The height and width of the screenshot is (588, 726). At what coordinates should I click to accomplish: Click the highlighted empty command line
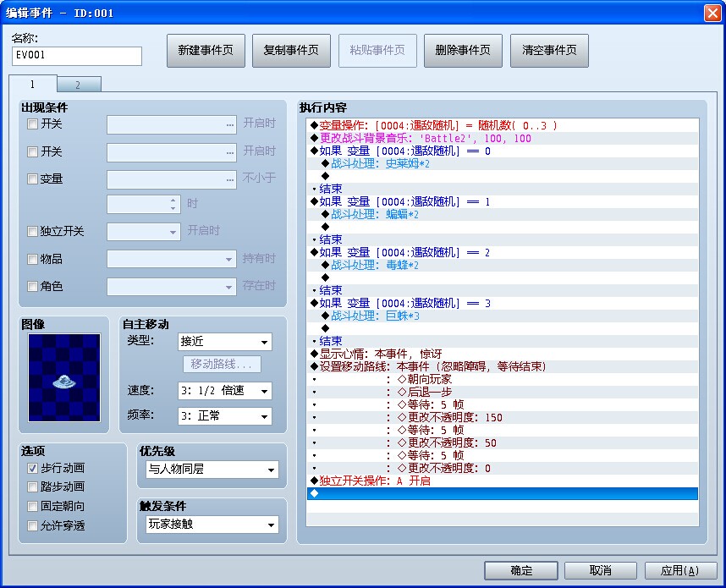click(503, 493)
